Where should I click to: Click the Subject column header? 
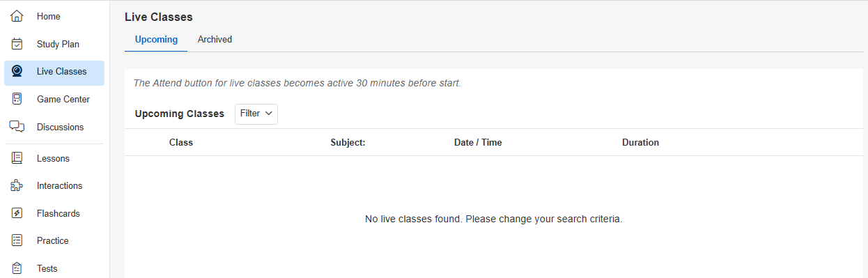click(348, 142)
